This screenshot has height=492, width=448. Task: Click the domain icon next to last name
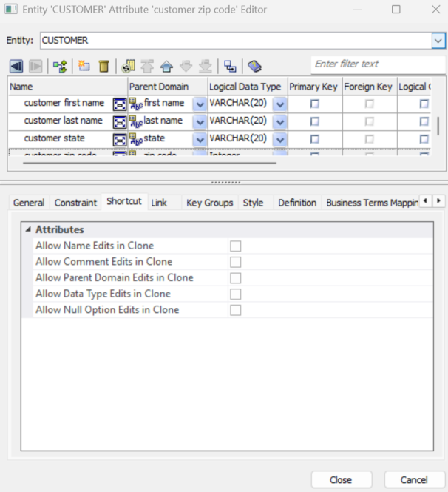tap(136, 121)
